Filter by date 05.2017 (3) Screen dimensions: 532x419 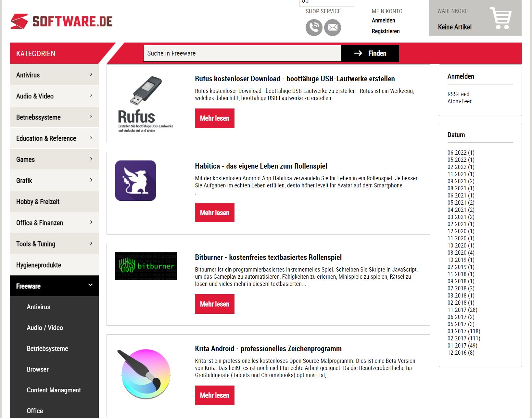(461, 324)
